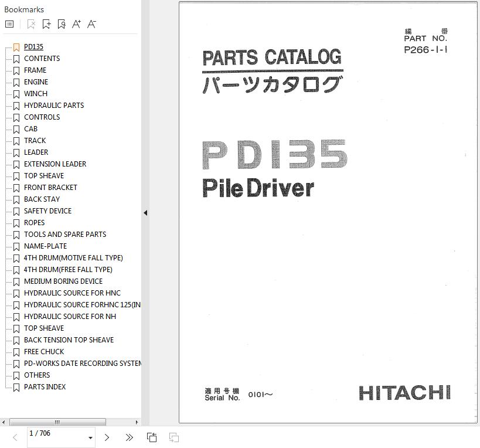Click the bookmark icon beside CAB
The width and height of the screenshot is (480, 448).
(x=16, y=130)
